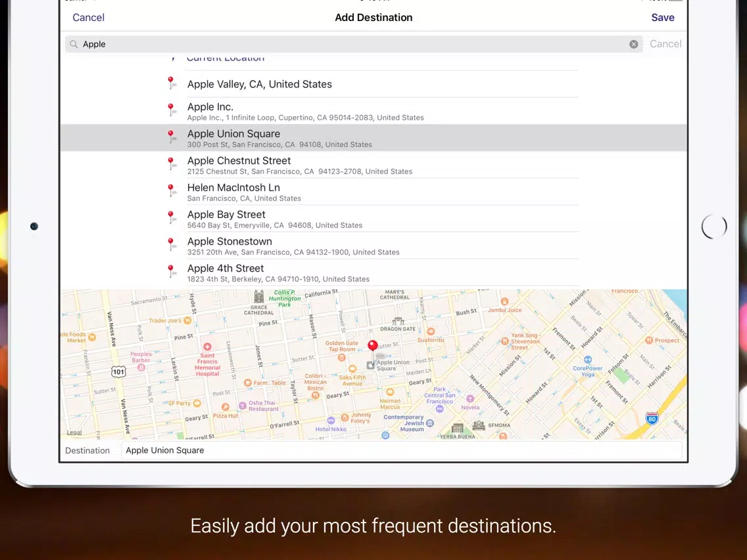Screen dimensions: 747x560
Task: Tap the Yank Sing Stevenson Street marker
Action: [504, 341]
